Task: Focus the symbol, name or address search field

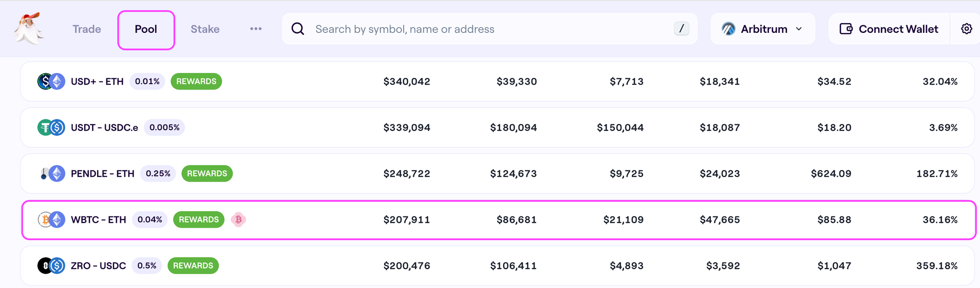Action: pos(490,29)
